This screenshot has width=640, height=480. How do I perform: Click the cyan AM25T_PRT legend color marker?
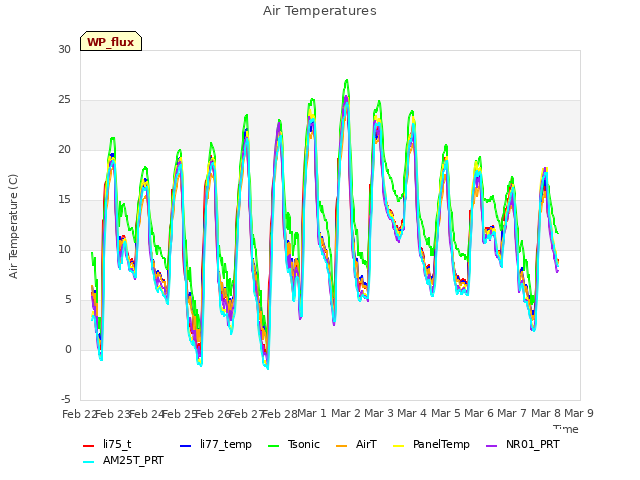[x=89, y=462]
